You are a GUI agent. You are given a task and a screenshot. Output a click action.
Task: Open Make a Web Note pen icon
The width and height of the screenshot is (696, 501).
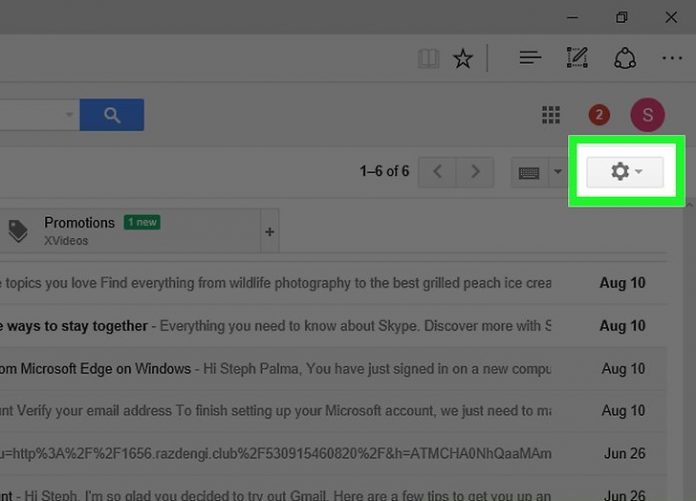577,59
